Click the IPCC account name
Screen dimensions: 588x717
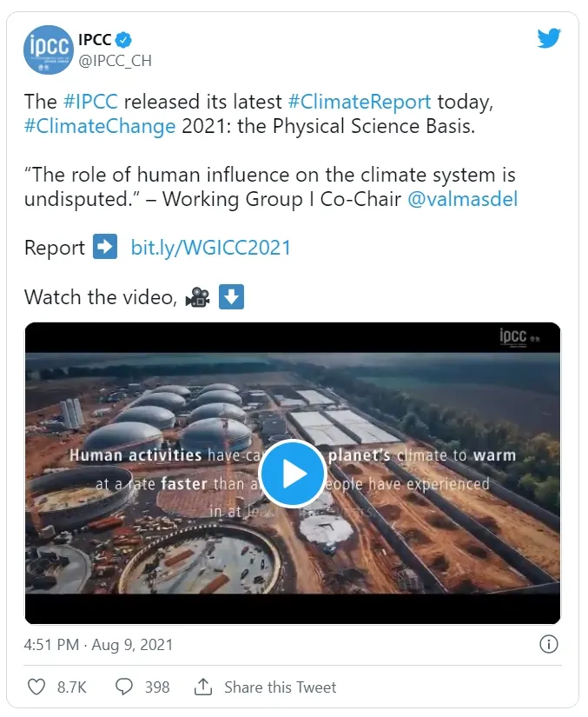pos(95,39)
